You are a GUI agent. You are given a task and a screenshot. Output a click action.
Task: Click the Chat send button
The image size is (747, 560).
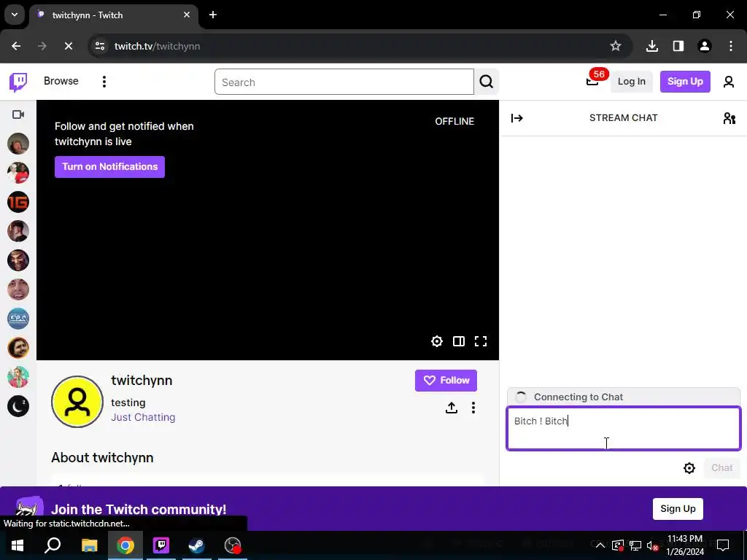click(x=721, y=468)
